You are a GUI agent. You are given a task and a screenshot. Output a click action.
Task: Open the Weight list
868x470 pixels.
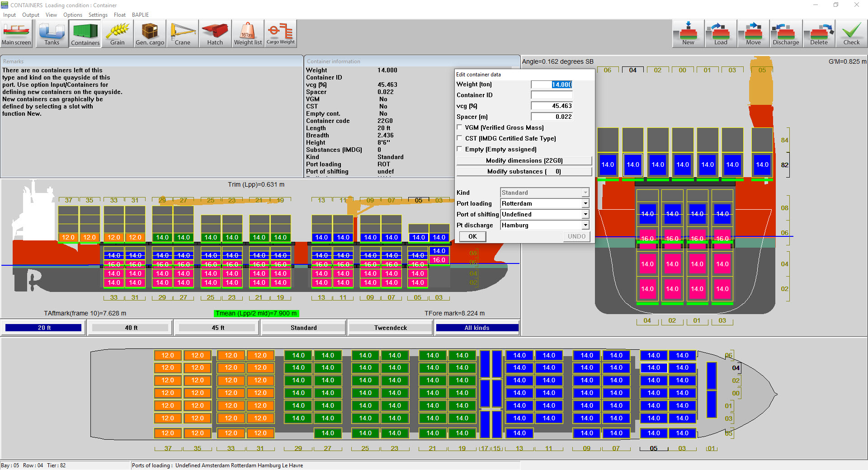click(x=248, y=33)
